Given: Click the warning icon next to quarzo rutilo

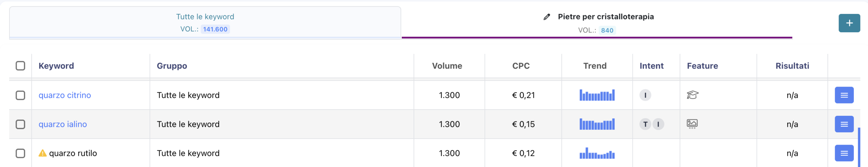Looking at the screenshot, I should (42, 153).
